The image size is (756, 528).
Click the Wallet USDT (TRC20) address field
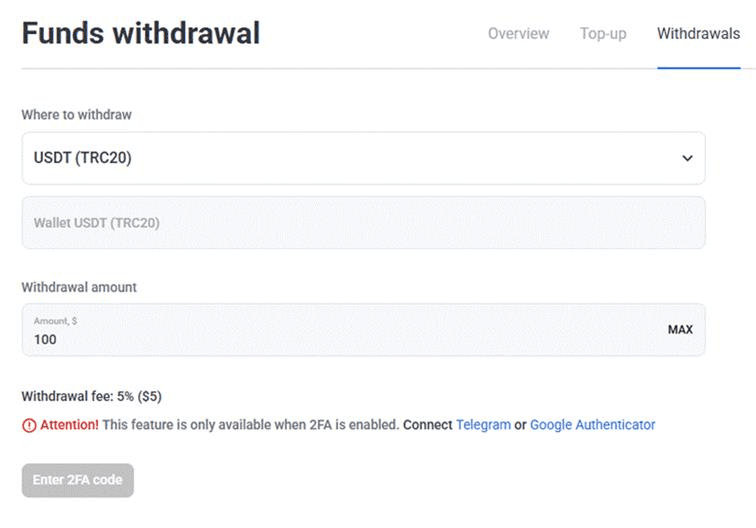pyautogui.click(x=363, y=222)
